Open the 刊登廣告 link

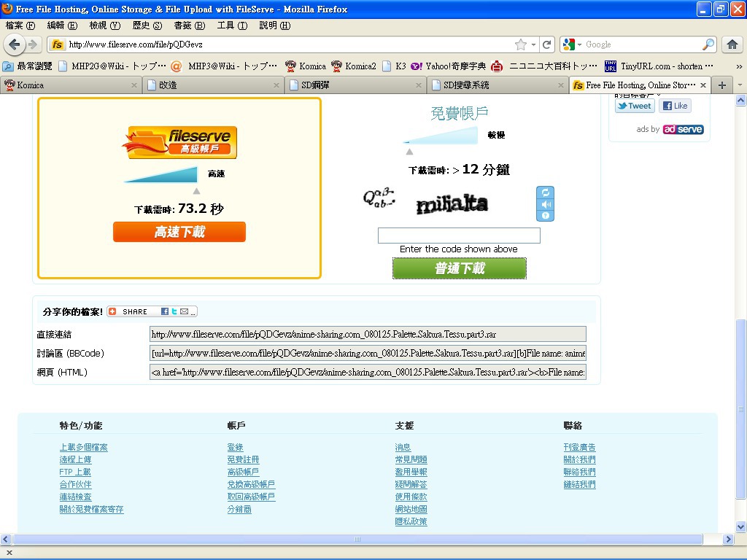click(x=579, y=447)
